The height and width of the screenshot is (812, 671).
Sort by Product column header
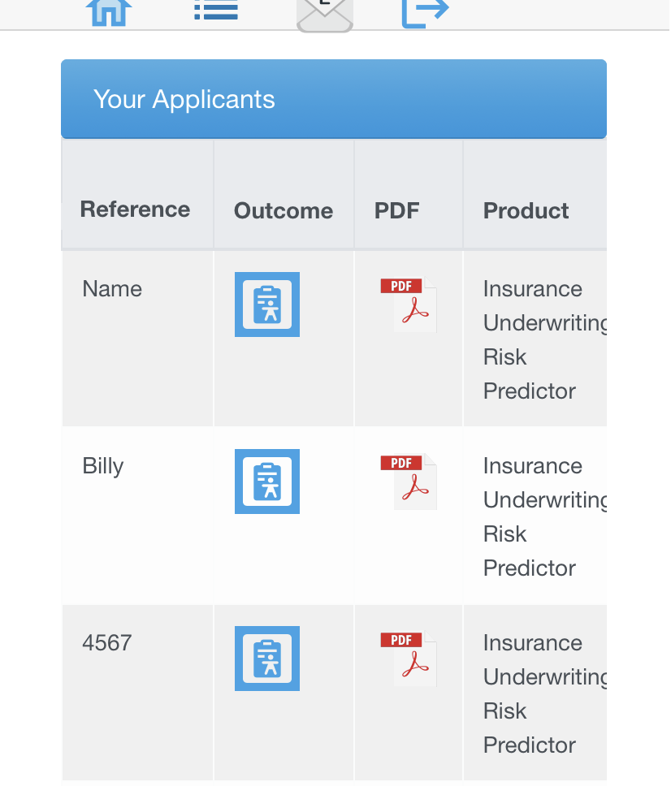tap(526, 211)
